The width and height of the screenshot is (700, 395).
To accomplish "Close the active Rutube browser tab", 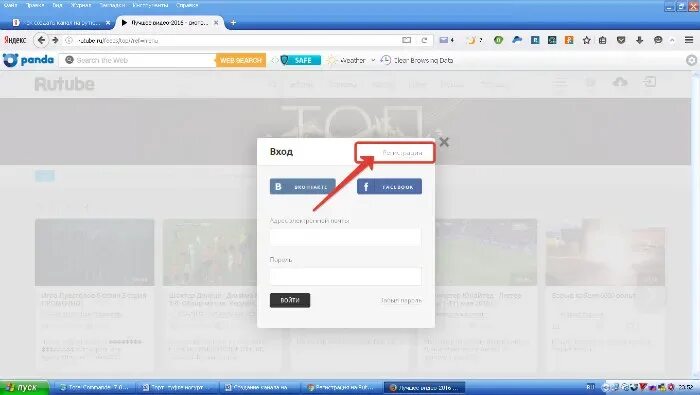I will click(216, 22).
